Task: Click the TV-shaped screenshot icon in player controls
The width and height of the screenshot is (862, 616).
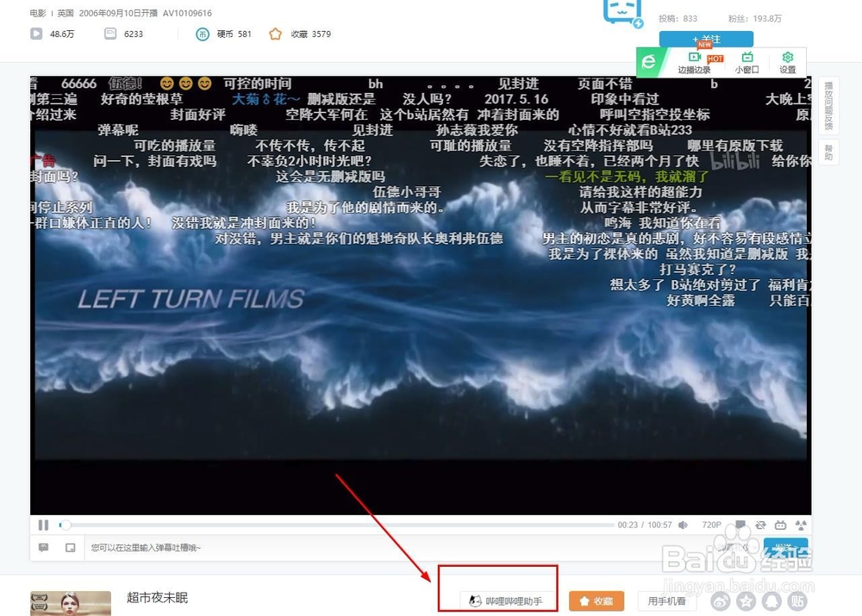Action: (x=781, y=524)
